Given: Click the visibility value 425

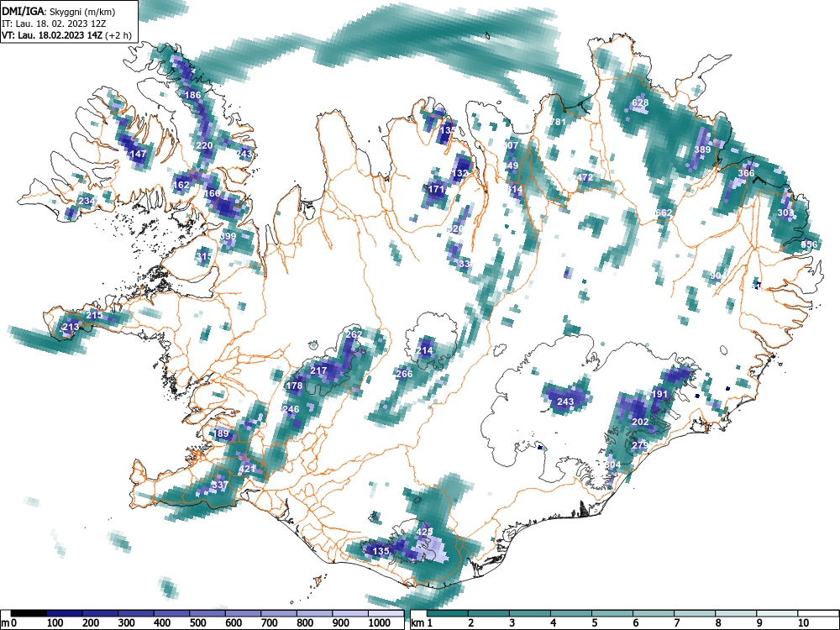Looking at the screenshot, I should 424,532.
